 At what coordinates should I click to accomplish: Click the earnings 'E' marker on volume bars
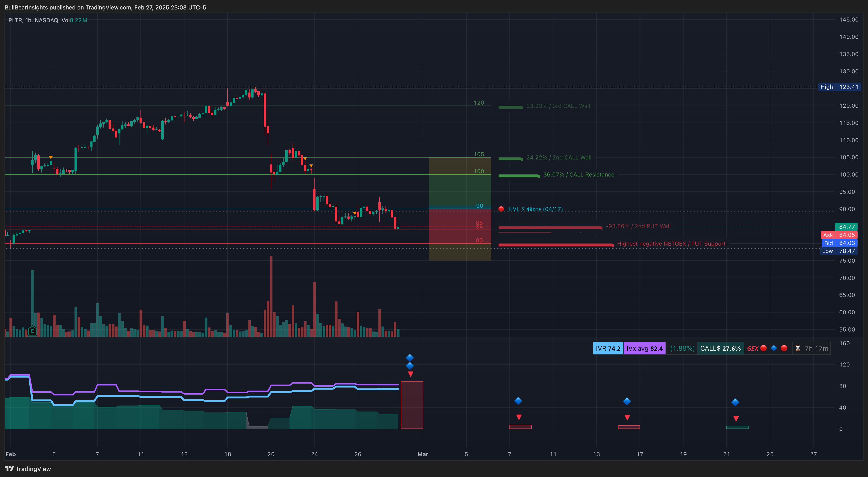(x=32, y=331)
